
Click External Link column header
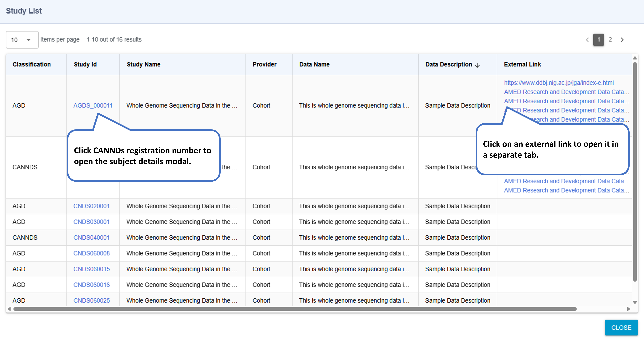pos(522,65)
